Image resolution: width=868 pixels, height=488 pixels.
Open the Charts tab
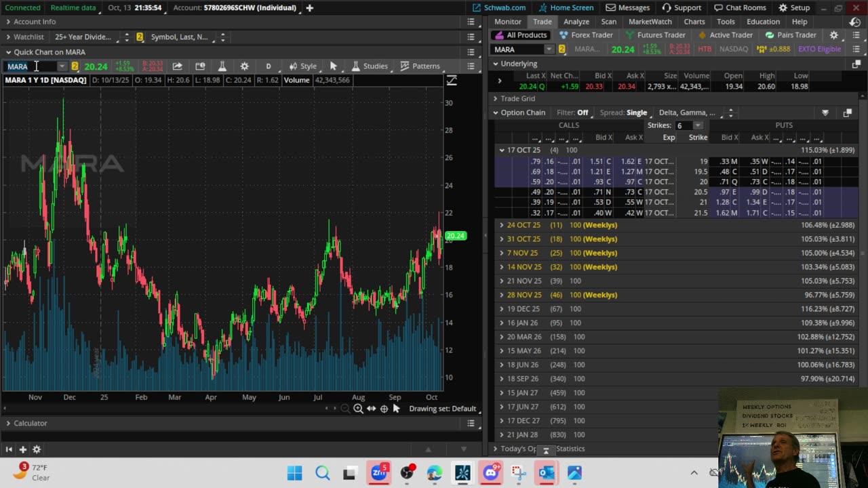(x=694, y=22)
